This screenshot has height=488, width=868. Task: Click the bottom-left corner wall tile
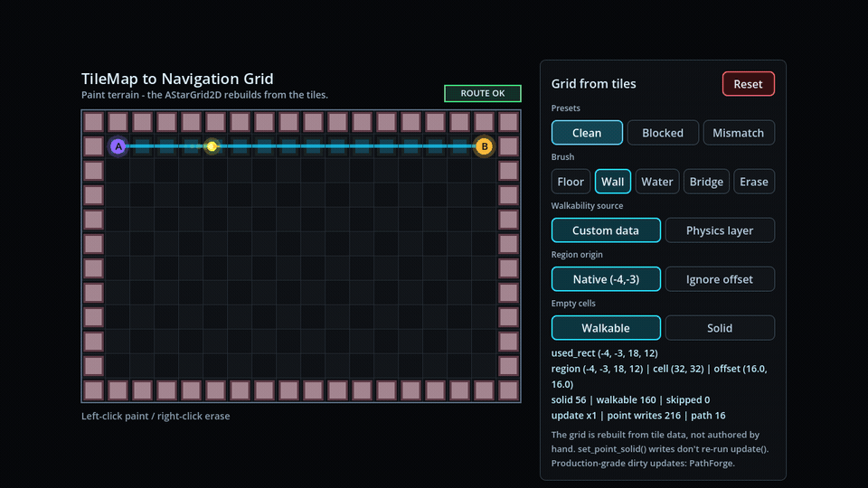(x=93, y=390)
